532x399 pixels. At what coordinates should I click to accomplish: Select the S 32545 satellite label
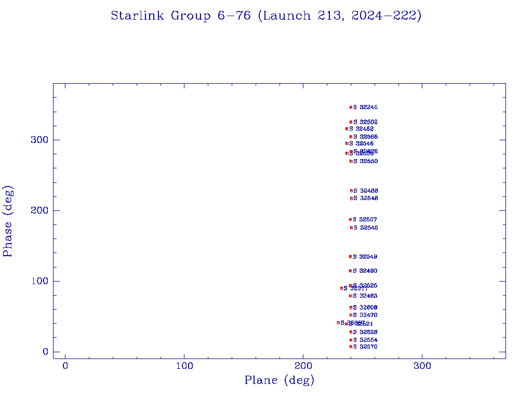tap(366, 228)
